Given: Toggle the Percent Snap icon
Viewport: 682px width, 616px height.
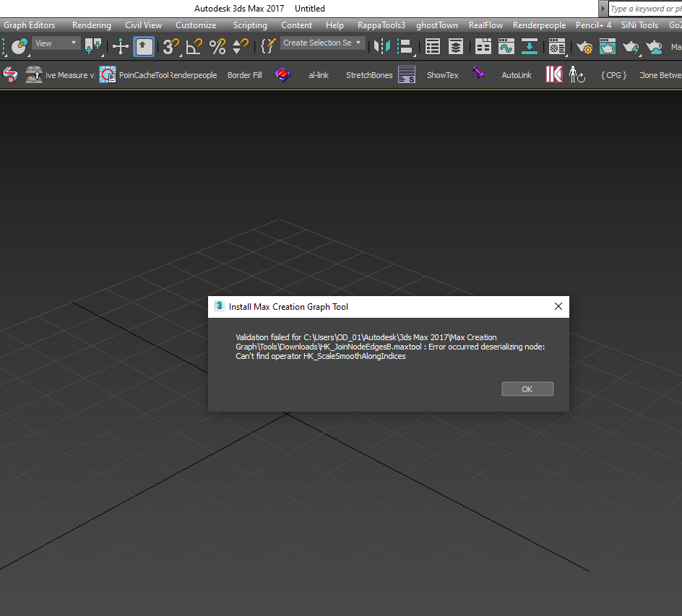Looking at the screenshot, I should (x=217, y=46).
